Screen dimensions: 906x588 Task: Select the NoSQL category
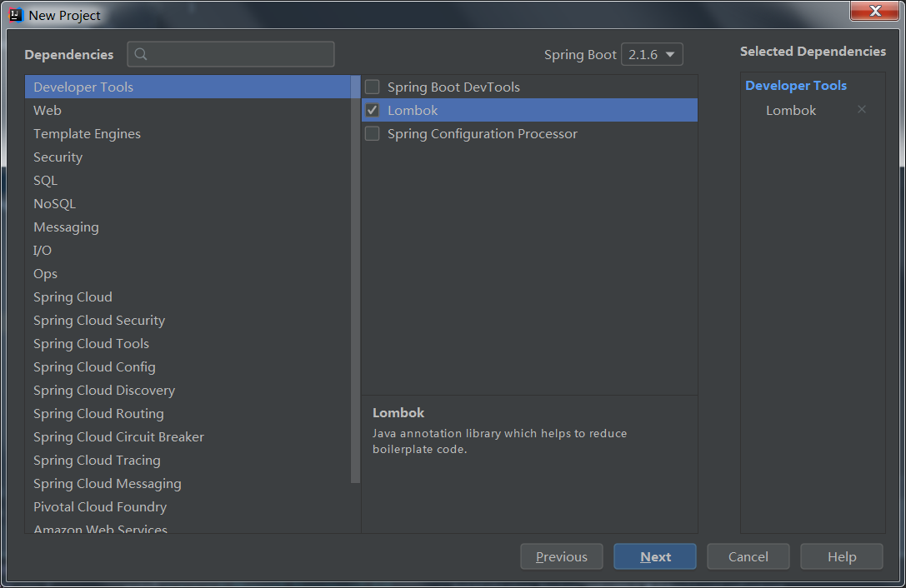[188, 203]
